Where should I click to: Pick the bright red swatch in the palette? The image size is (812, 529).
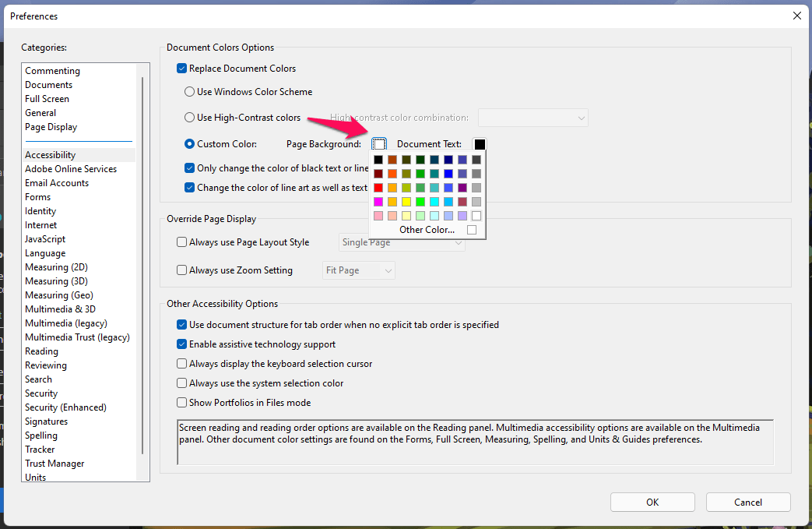click(378, 188)
